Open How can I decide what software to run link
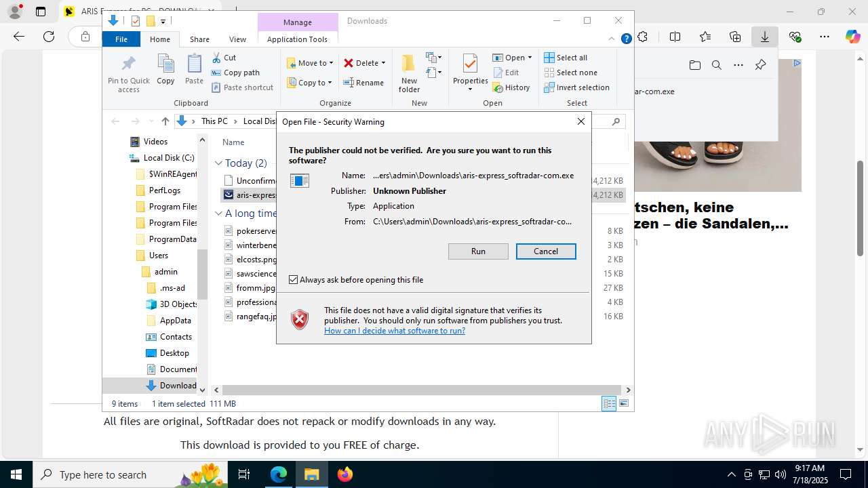The height and width of the screenshot is (488, 868). [x=395, y=331]
